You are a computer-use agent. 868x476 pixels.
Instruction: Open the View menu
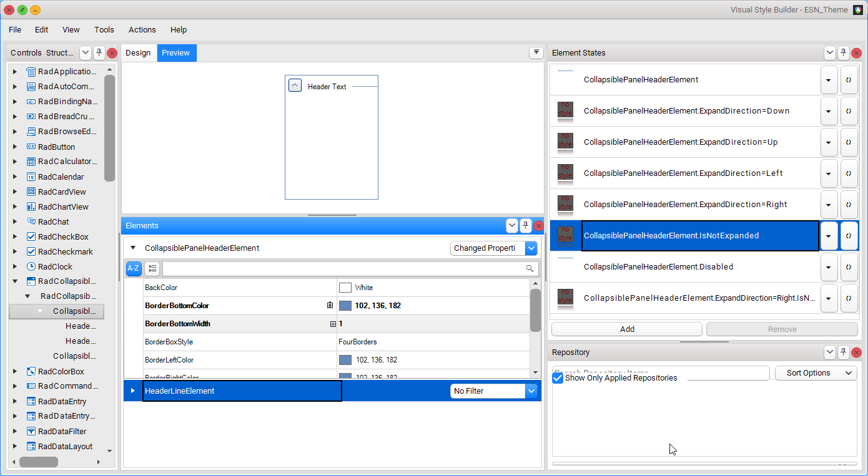[71, 29]
